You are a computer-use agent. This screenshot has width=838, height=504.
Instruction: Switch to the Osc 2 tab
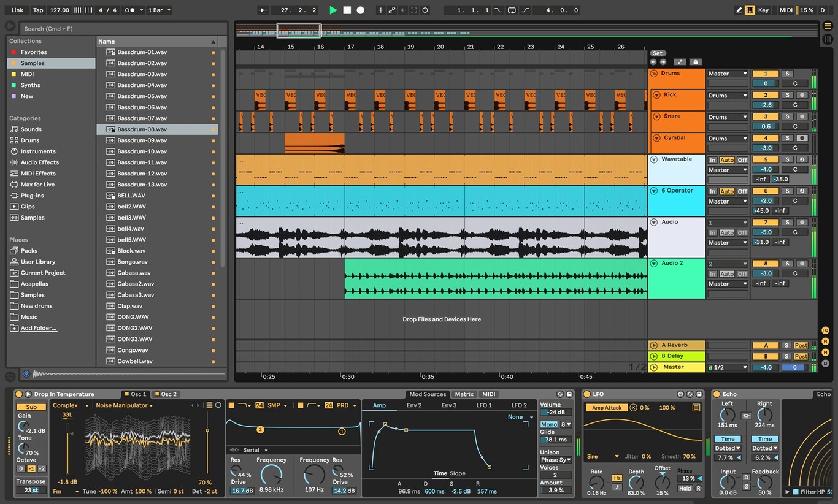[x=166, y=394]
